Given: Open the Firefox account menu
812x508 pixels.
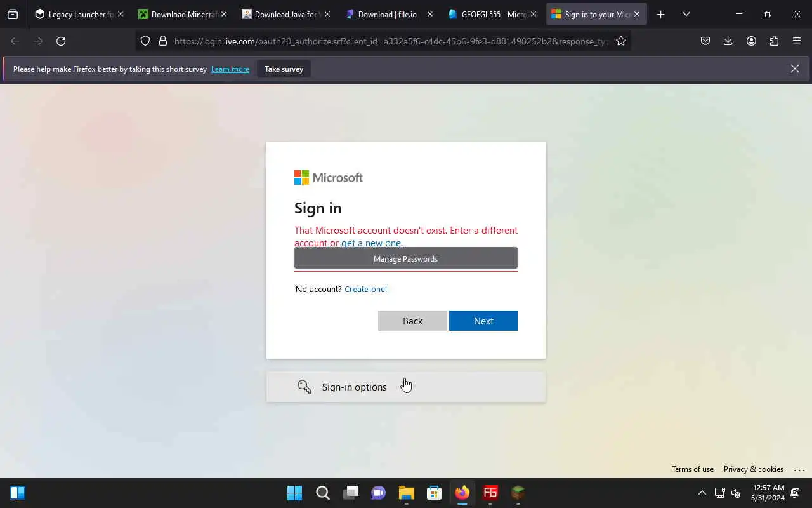Looking at the screenshot, I should (751, 41).
